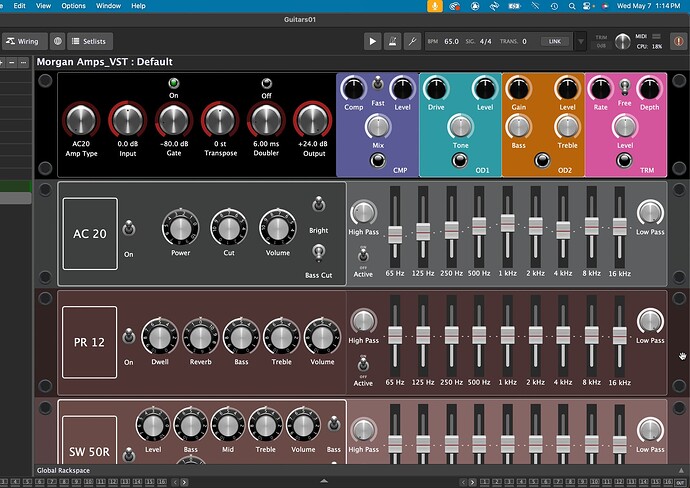This screenshot has height=488, width=690.
Task: Click the Depth knob on TRM pedal
Action: click(x=650, y=88)
